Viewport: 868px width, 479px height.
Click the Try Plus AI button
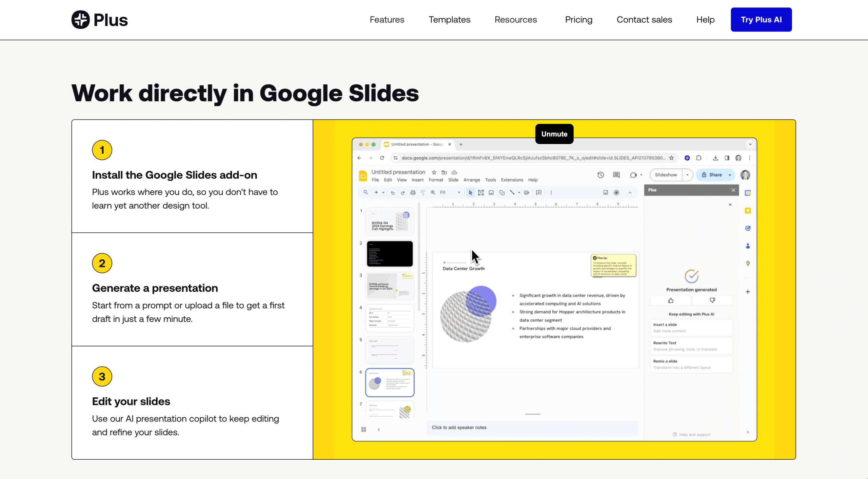point(761,20)
